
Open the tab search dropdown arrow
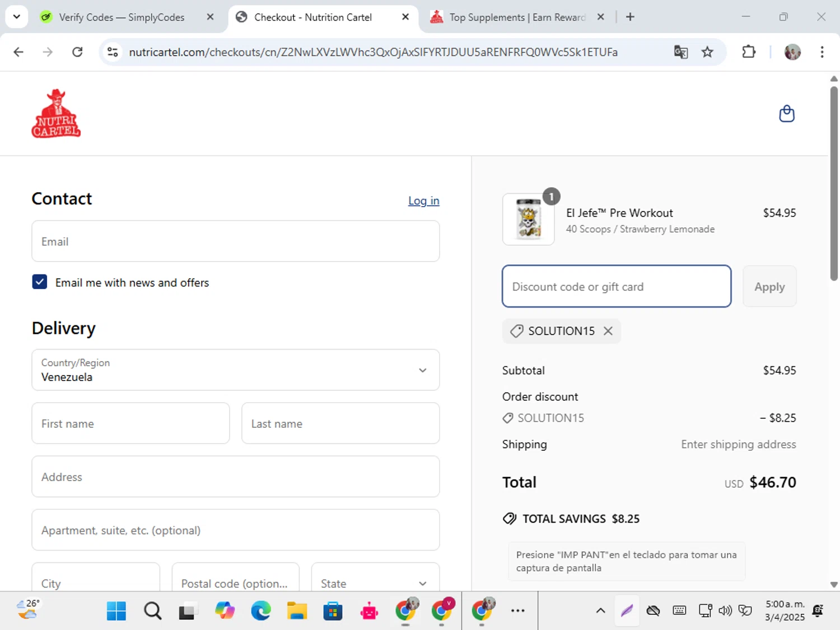pos(17,17)
